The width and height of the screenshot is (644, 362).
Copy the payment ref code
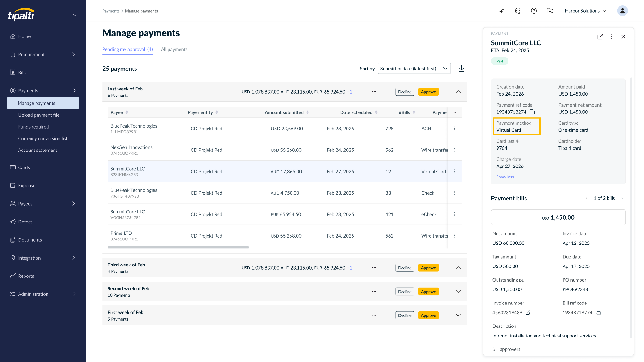point(532,112)
